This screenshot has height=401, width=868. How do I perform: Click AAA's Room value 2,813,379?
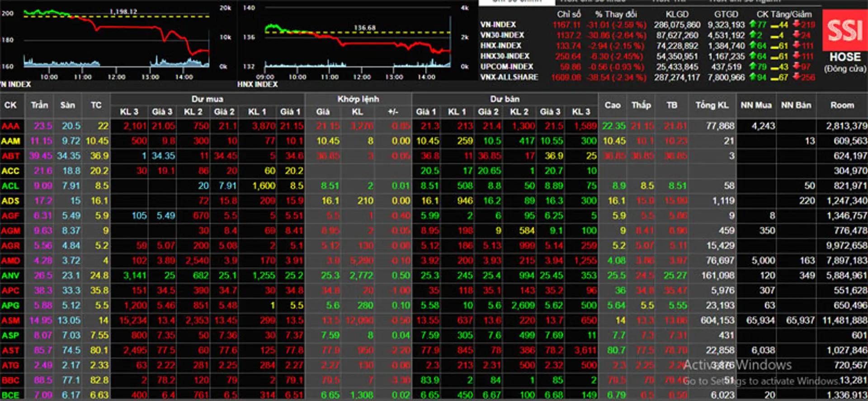(846, 126)
